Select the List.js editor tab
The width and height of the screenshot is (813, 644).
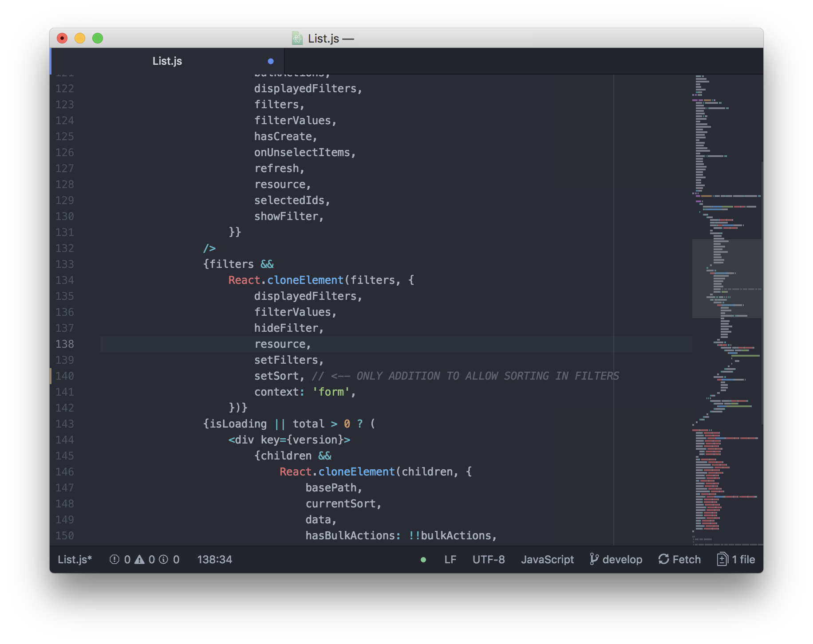pos(167,61)
